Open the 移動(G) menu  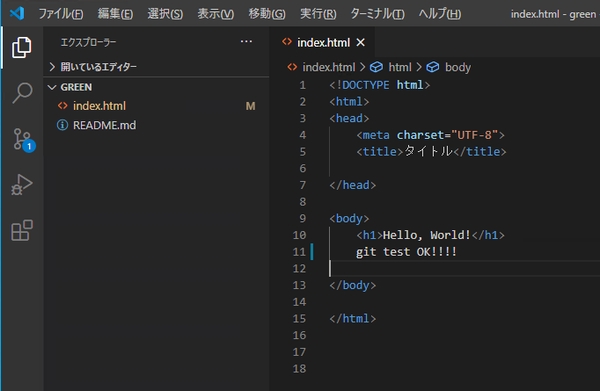tap(267, 14)
